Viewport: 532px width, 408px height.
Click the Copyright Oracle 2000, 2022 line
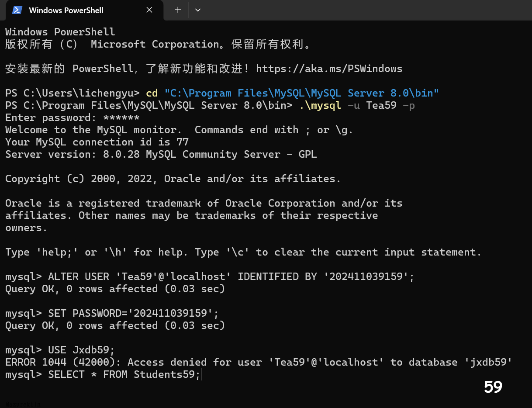(173, 179)
